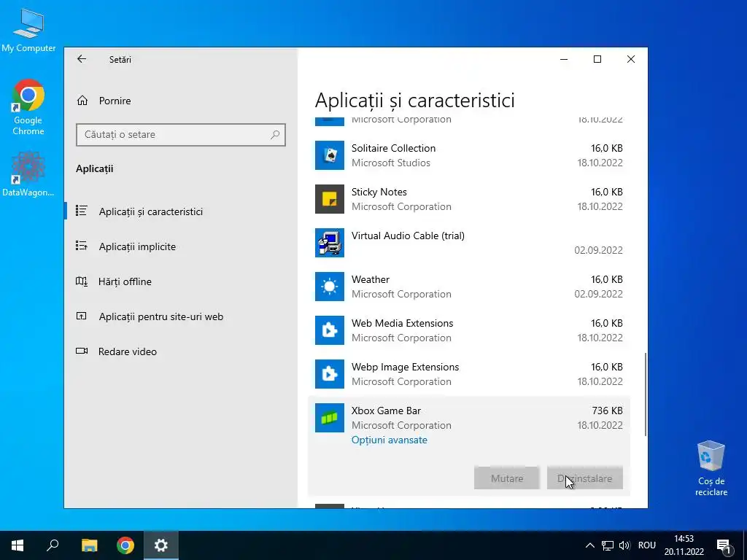Click the Settings gear on taskbar
This screenshot has height=560, width=747.
pos(161,545)
